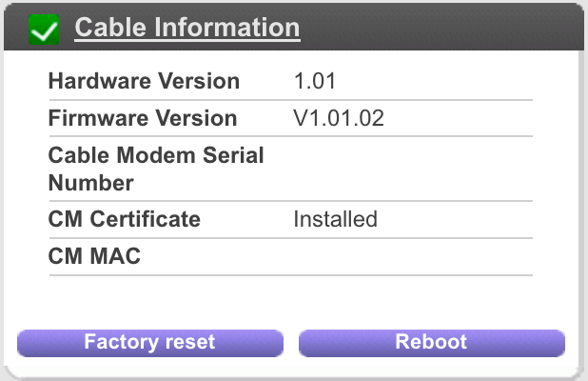Select the Hardware Version label
The width and height of the screenshot is (588, 381).
pos(144,81)
